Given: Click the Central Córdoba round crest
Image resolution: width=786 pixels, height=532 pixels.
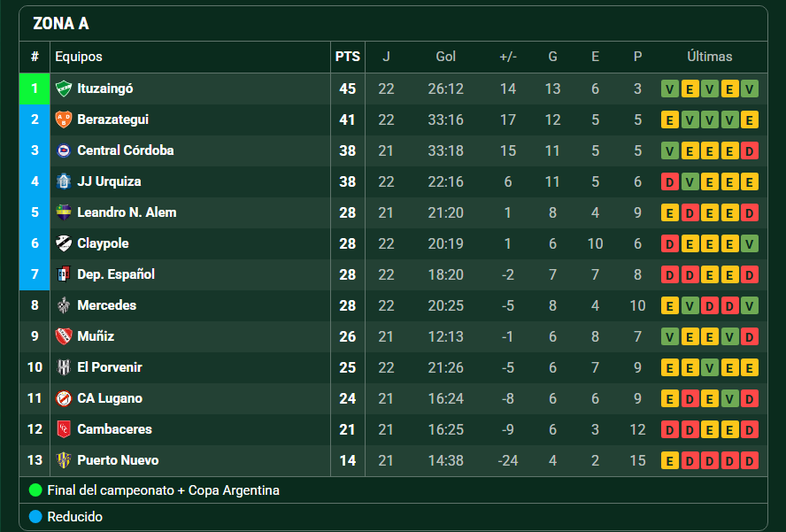Looking at the screenshot, I should 64,150.
